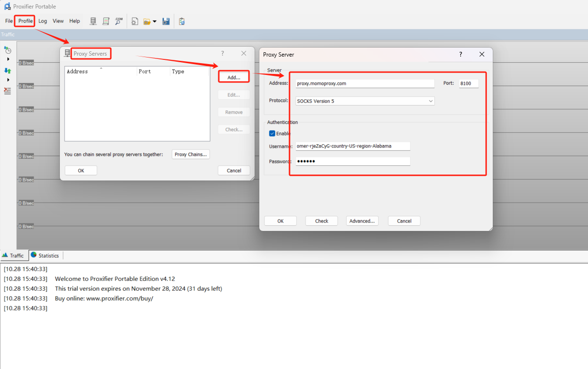Sort by the Address column header
The image size is (588, 369).
[x=100, y=72]
